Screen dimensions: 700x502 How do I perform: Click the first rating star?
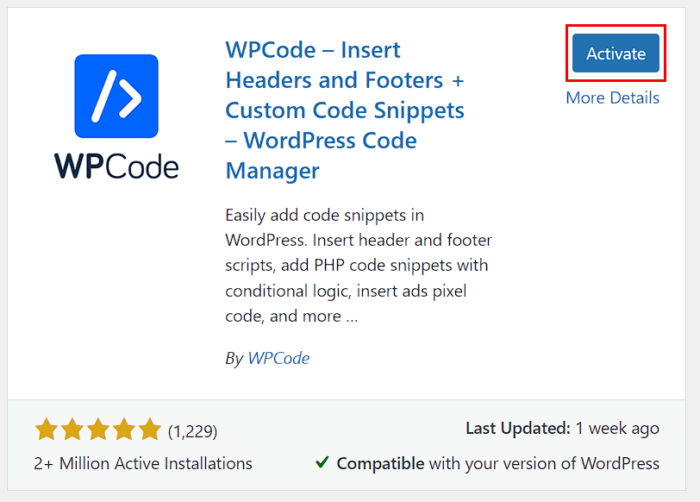(x=46, y=429)
